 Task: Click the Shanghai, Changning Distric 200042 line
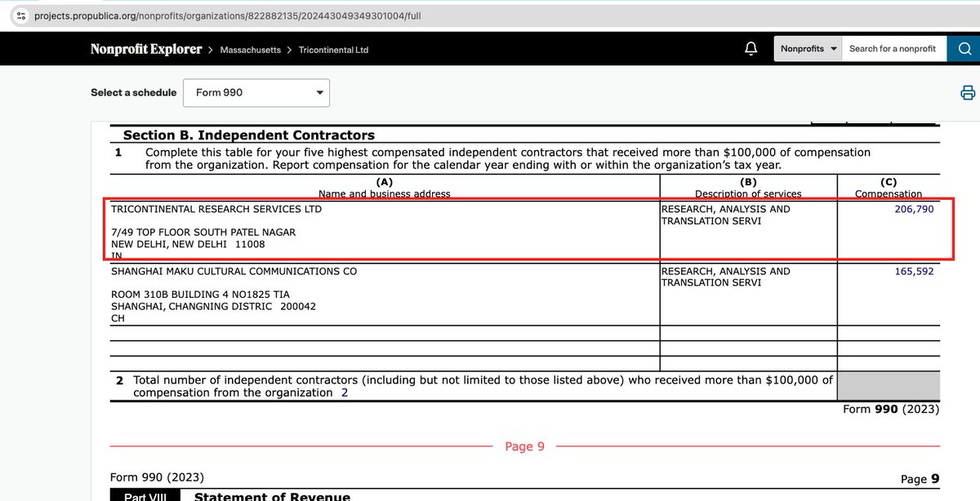tap(213, 306)
